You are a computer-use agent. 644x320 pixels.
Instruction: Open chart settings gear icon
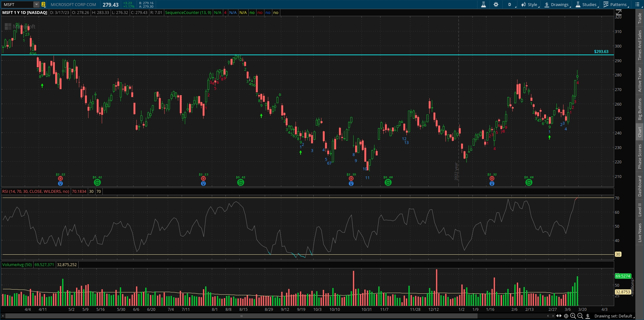pos(496,4)
